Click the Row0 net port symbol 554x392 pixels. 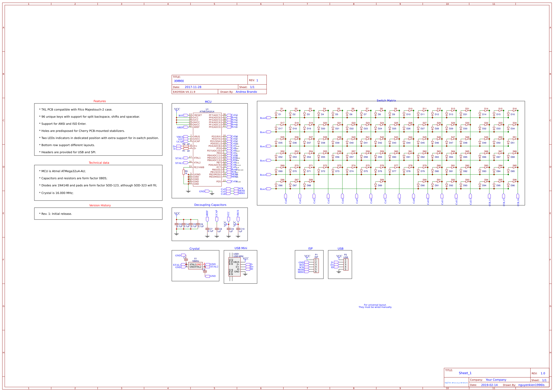pos(269,118)
